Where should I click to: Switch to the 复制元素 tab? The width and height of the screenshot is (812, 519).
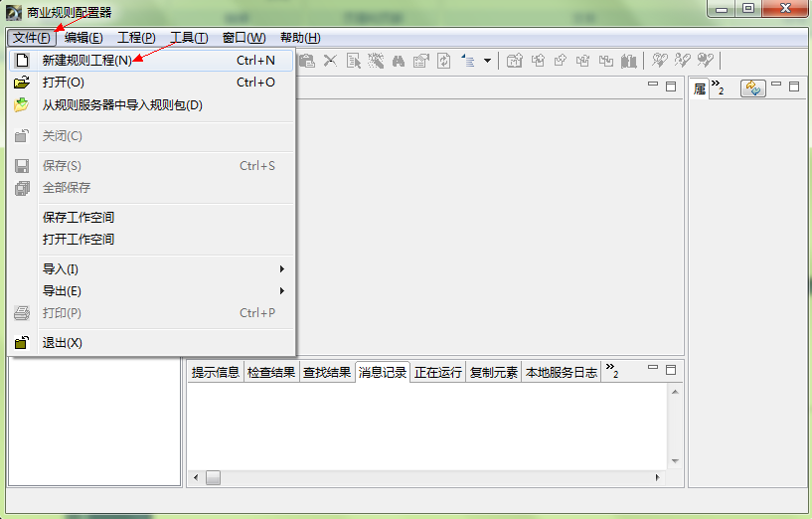[494, 373]
